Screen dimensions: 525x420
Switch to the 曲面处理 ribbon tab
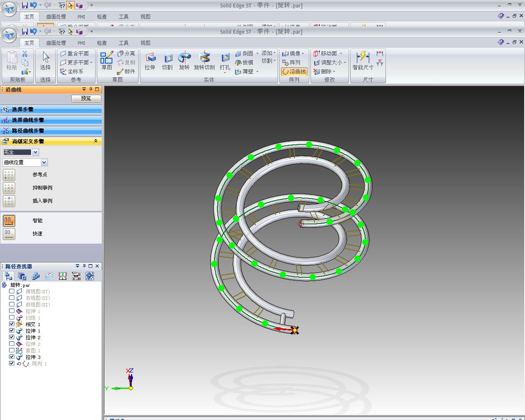(x=56, y=43)
